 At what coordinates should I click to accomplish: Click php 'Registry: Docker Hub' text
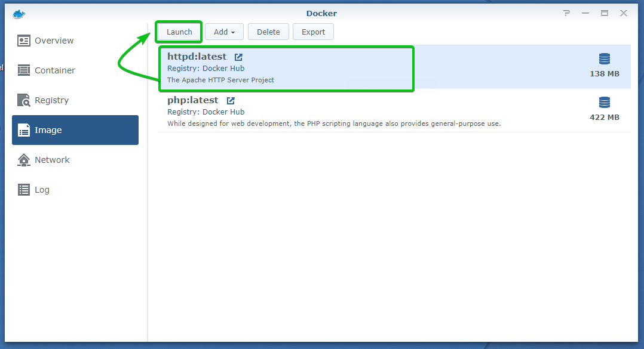point(206,112)
